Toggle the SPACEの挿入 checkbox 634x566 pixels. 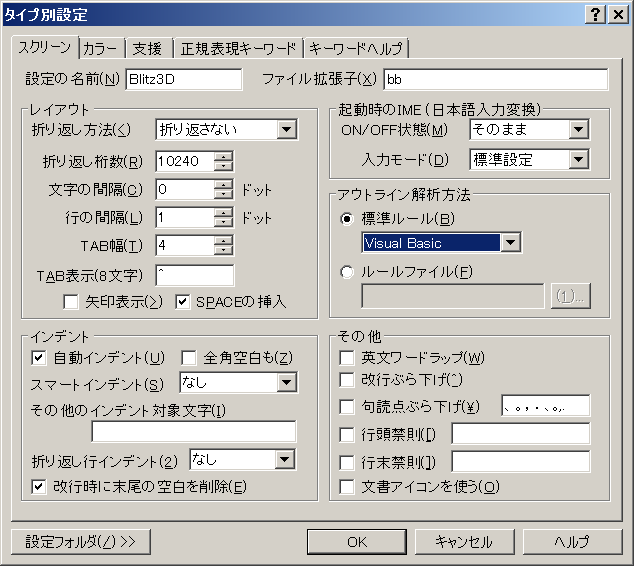coord(183,301)
